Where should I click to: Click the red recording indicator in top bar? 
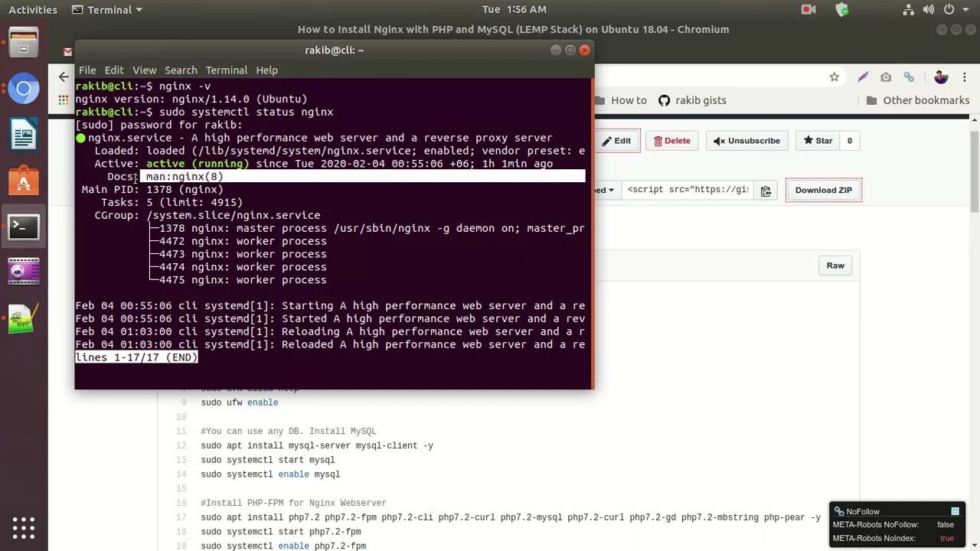(x=808, y=9)
